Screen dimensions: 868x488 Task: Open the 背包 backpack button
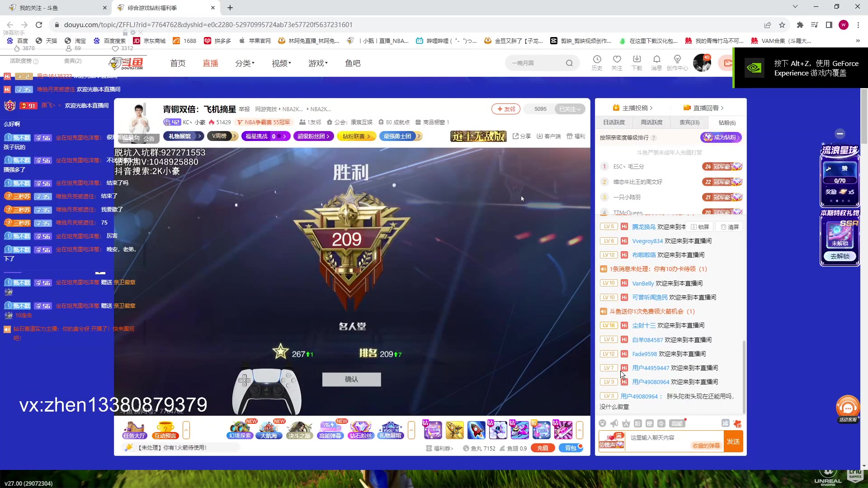[x=571, y=448]
